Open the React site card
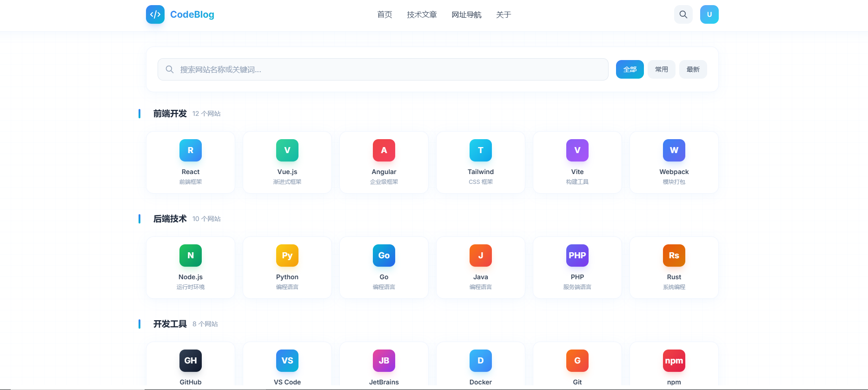The image size is (868, 390). pyautogui.click(x=191, y=162)
